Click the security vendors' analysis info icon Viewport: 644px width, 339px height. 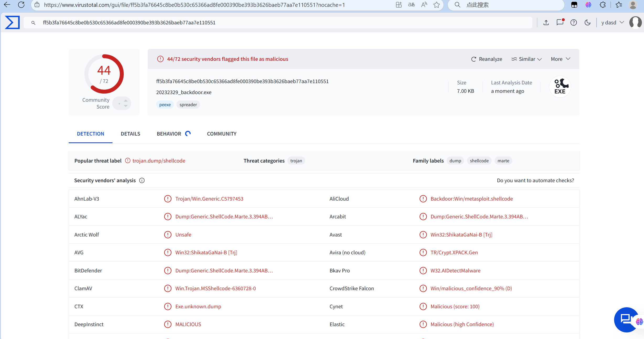tap(142, 180)
